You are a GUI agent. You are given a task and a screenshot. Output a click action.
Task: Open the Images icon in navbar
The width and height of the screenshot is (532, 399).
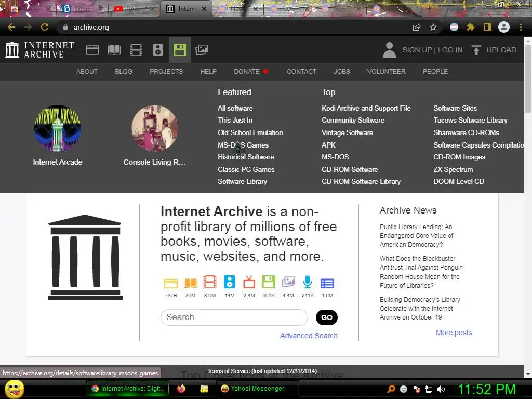tap(202, 50)
